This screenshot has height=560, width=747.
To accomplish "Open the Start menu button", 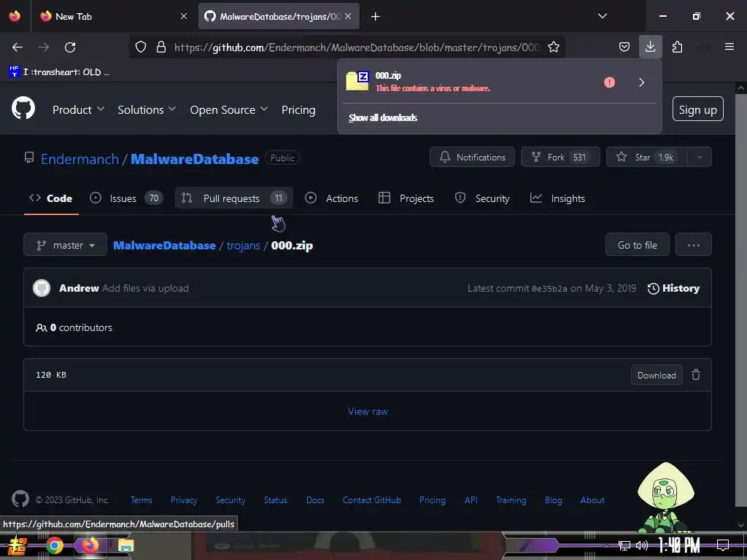I will point(18,545).
